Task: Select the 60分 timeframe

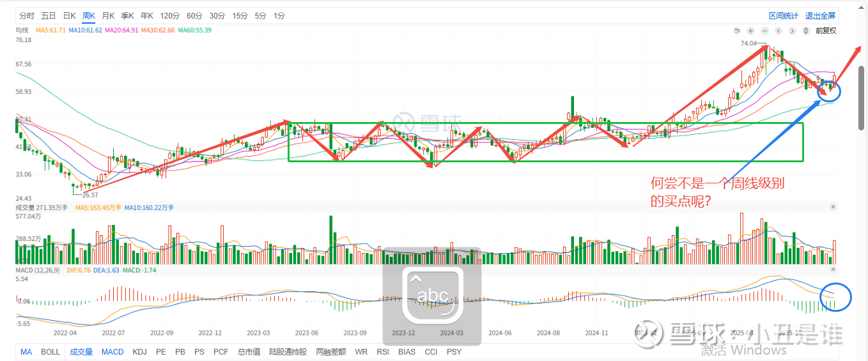Action: pos(194,15)
